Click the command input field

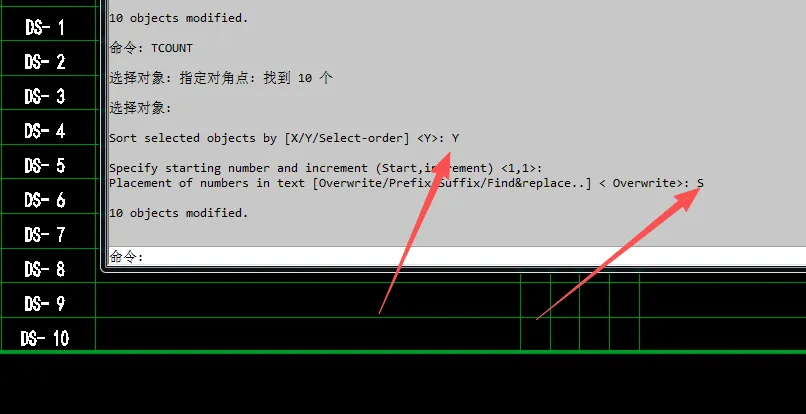coord(457,256)
